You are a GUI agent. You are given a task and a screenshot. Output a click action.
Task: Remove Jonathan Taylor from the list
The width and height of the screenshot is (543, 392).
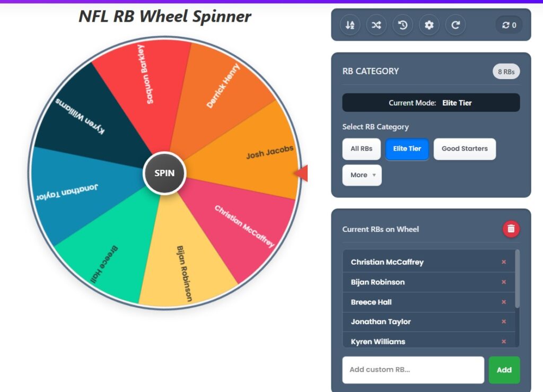point(503,321)
